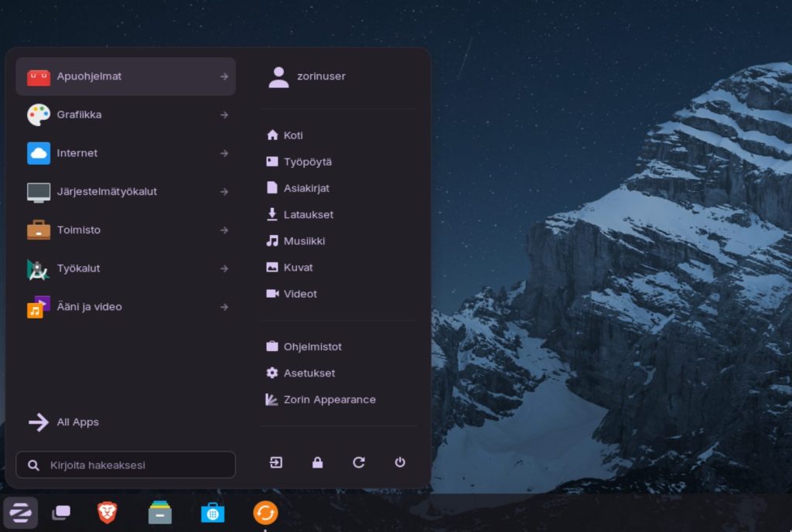Screen dimensions: 792x532
Task: Open the Videot folder link
Action: point(300,294)
